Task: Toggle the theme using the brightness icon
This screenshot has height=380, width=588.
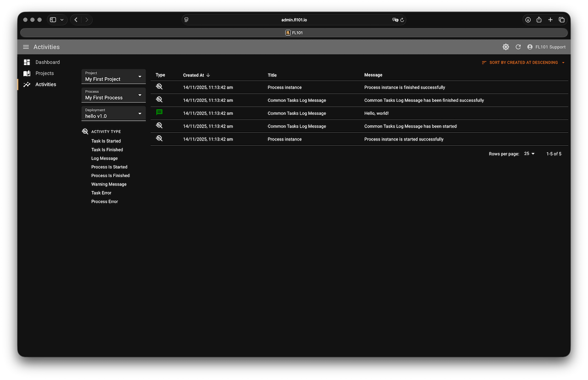Action: (506, 47)
